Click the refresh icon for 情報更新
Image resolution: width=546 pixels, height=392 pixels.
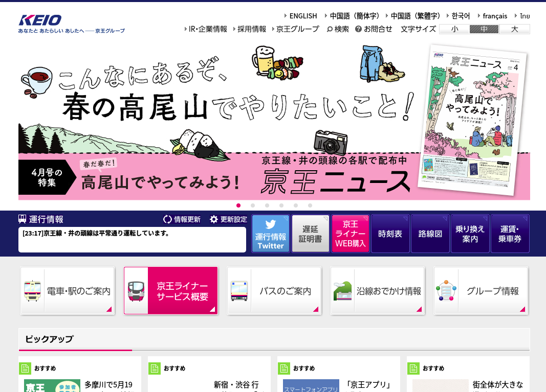coord(167,219)
